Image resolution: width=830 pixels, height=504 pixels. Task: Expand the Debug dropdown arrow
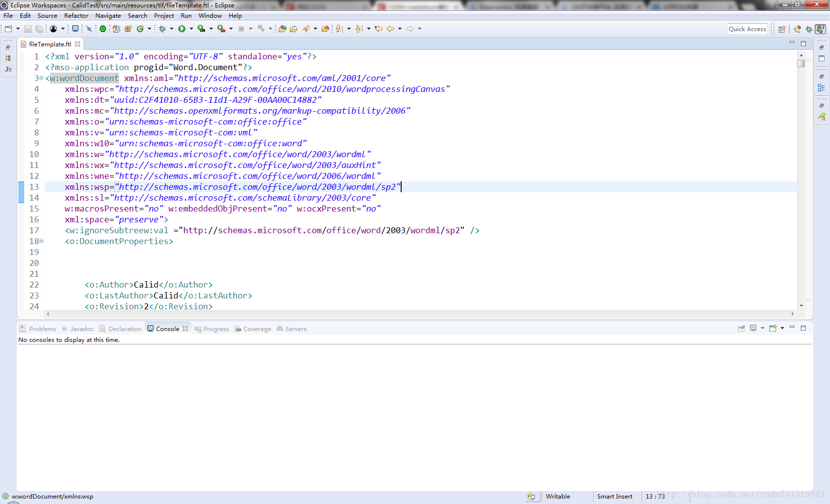172,29
